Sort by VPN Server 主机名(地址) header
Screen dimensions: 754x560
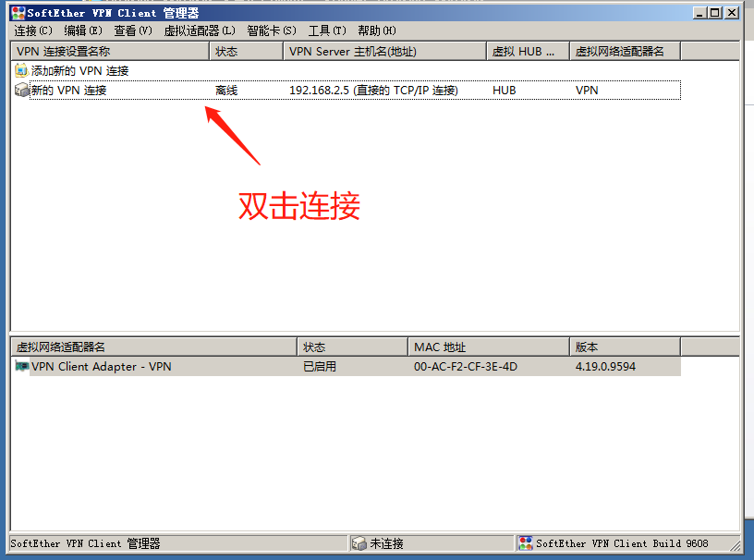coord(384,52)
